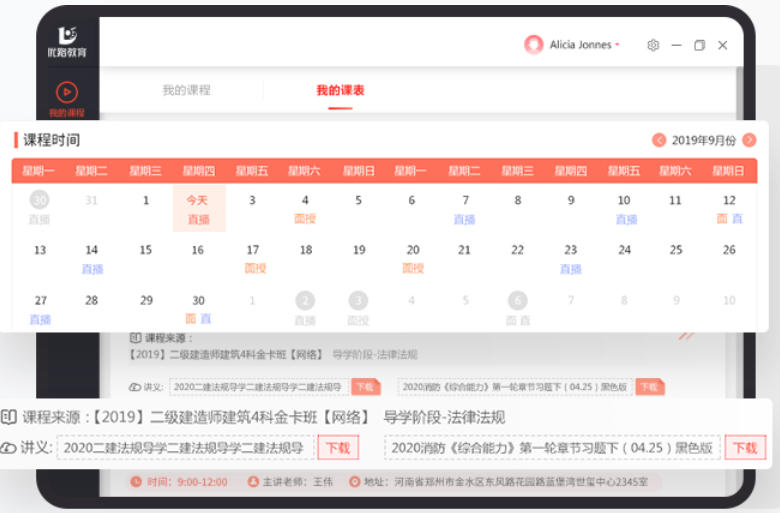Select day 30 with 面 直 classes

pos(198,309)
